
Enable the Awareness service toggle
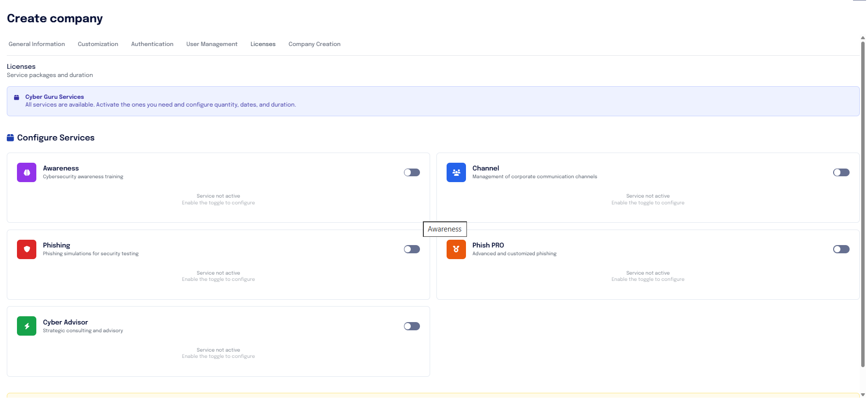(x=412, y=172)
